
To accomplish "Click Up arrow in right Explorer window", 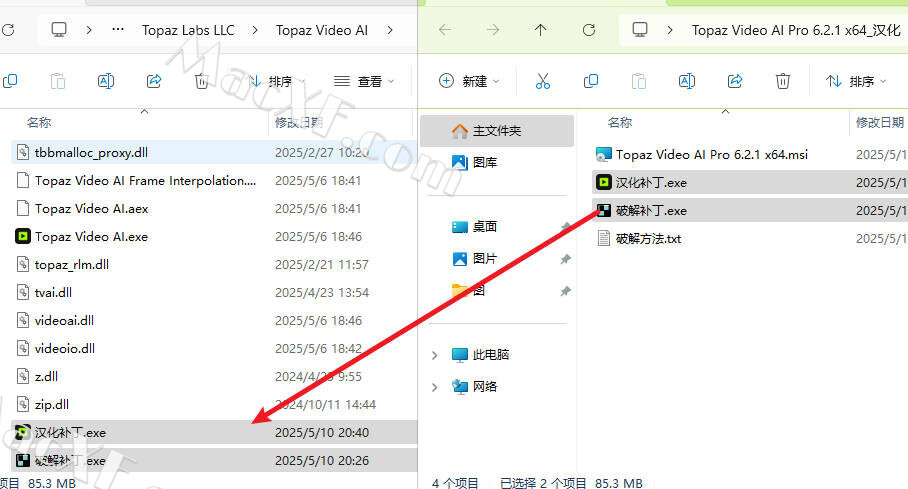I will (541, 30).
